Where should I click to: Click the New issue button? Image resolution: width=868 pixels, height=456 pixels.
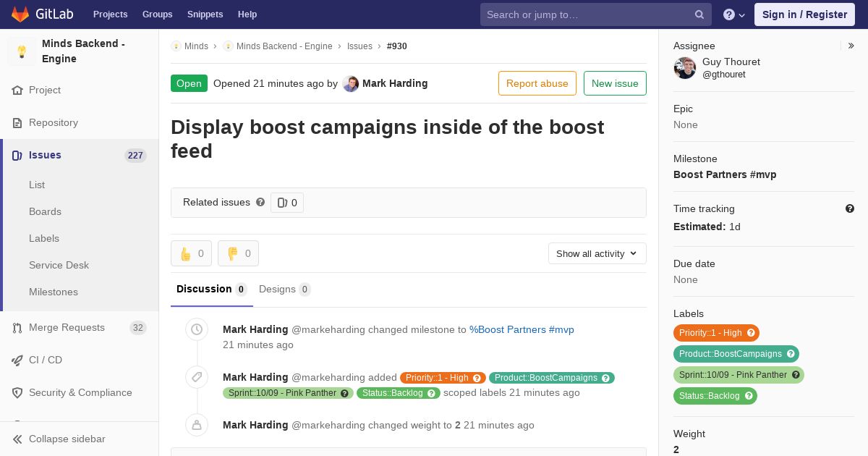pos(615,83)
